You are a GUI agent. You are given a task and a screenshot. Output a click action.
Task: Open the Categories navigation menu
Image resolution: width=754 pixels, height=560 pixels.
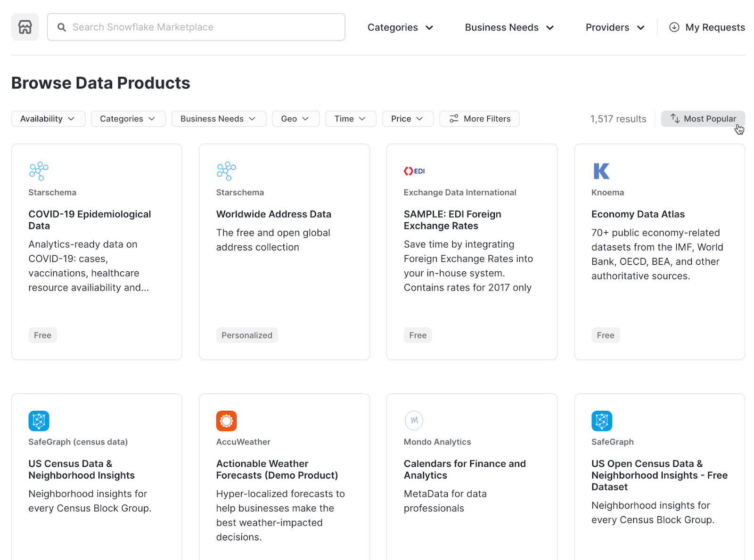(x=400, y=27)
